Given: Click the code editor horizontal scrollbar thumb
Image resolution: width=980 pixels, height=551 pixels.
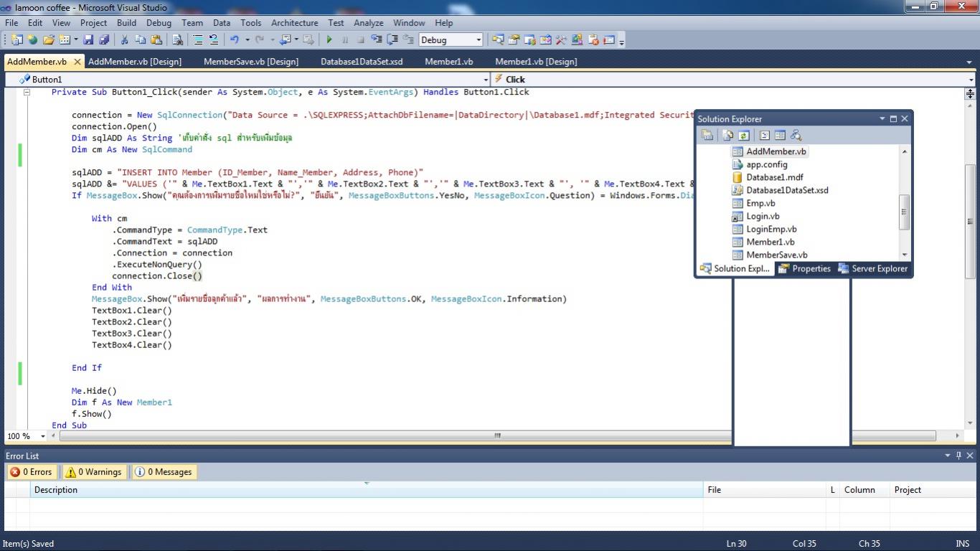Looking at the screenshot, I should (x=497, y=435).
